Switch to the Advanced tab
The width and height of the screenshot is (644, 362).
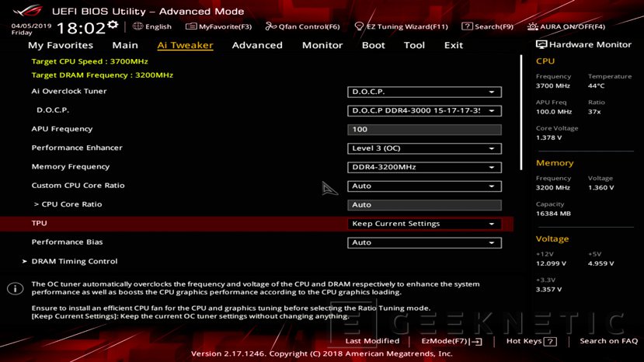tap(257, 45)
